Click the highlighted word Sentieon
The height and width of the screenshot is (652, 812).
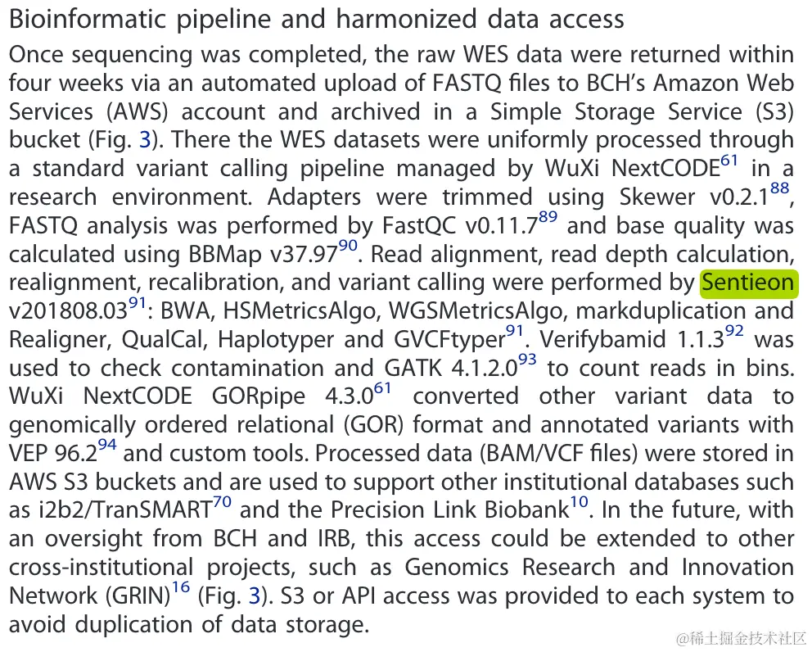point(748,283)
